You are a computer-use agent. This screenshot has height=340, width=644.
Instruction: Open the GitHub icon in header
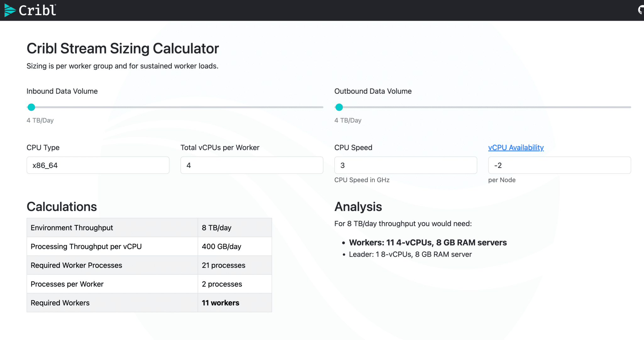pyautogui.click(x=641, y=10)
